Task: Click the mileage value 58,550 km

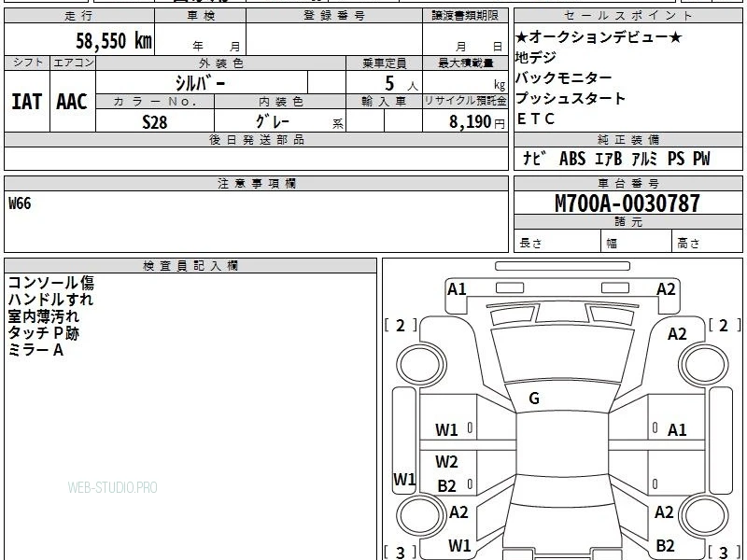Action: pos(114,41)
